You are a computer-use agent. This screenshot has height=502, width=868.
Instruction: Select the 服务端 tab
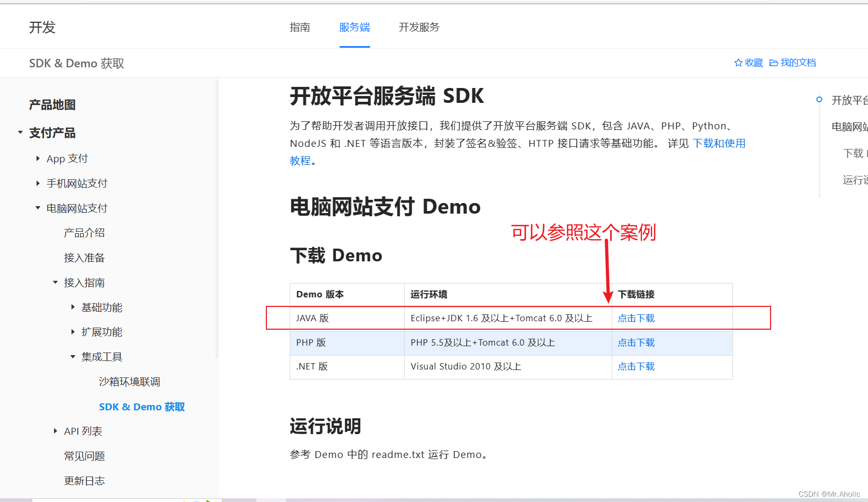[354, 27]
